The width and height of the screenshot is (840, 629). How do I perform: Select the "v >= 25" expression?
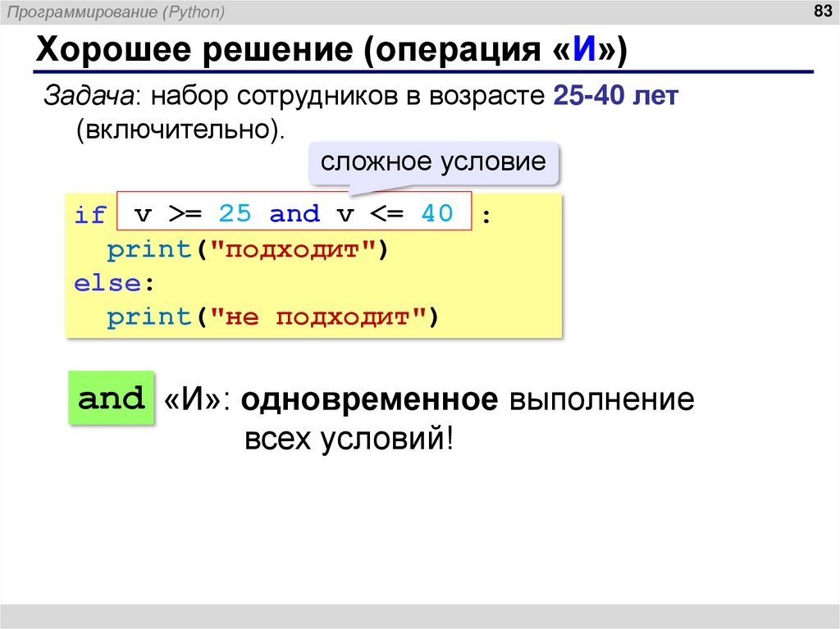pyautogui.click(x=194, y=212)
